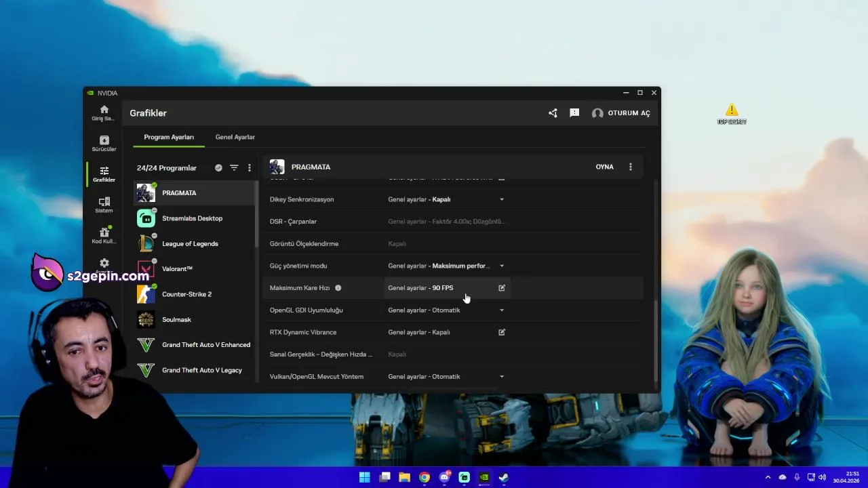Open Task View on taskbar
The image size is (868, 488).
click(384, 477)
